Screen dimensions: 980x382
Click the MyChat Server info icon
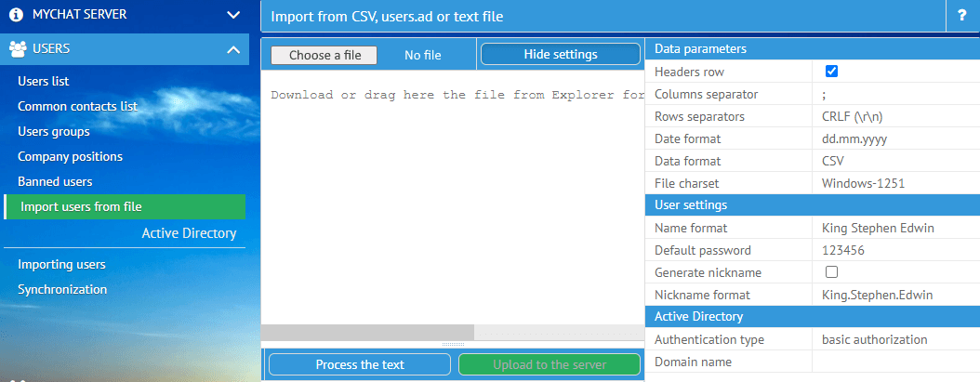point(16,15)
